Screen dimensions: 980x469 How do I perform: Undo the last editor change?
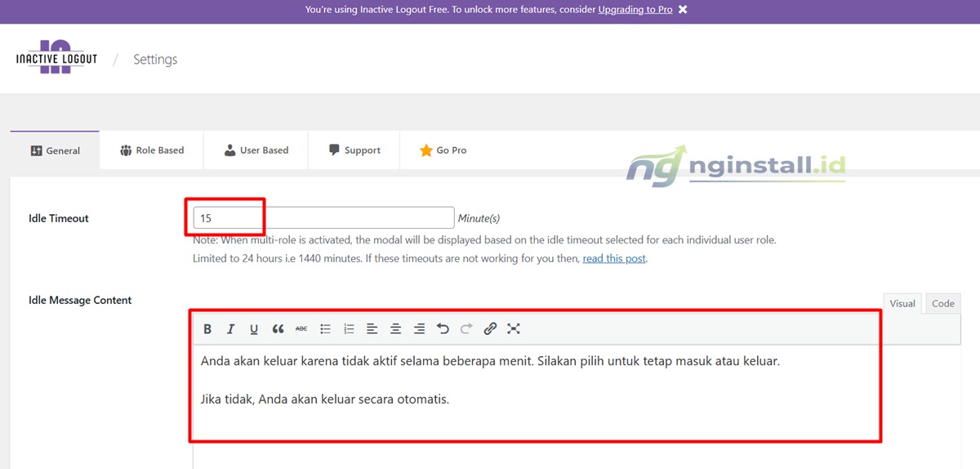pos(443,328)
